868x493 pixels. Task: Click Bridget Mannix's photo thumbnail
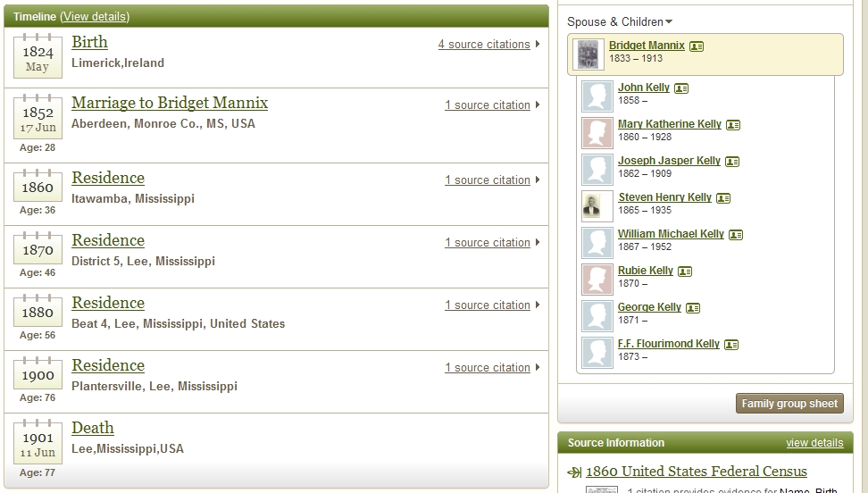coord(588,54)
